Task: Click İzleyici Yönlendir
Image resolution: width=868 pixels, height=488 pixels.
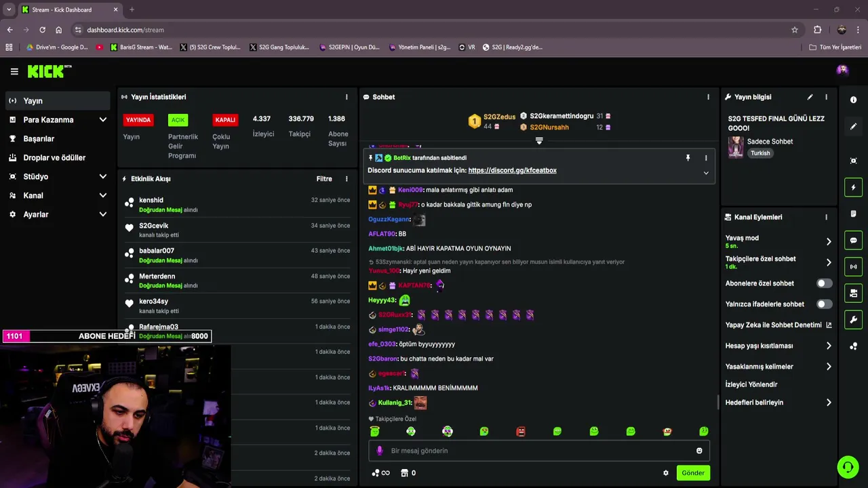Action: (751, 384)
